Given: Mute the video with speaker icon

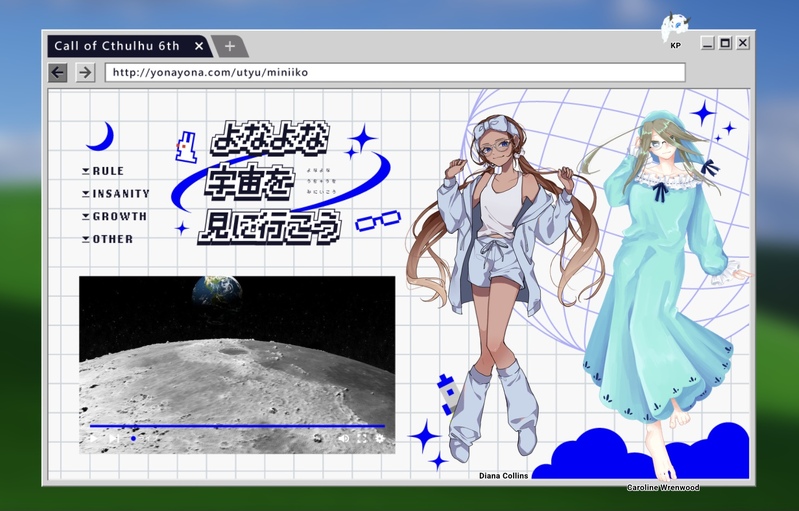Looking at the screenshot, I should pos(343,438).
